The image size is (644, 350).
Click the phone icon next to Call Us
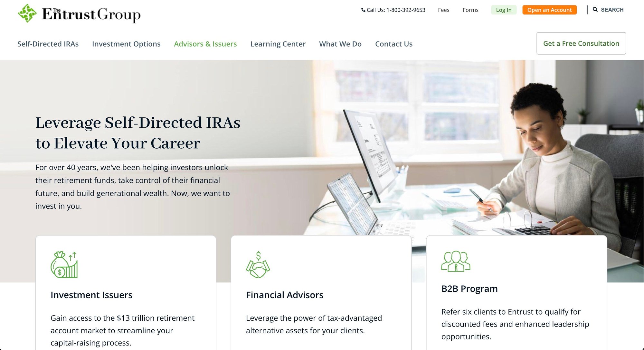tap(362, 9)
